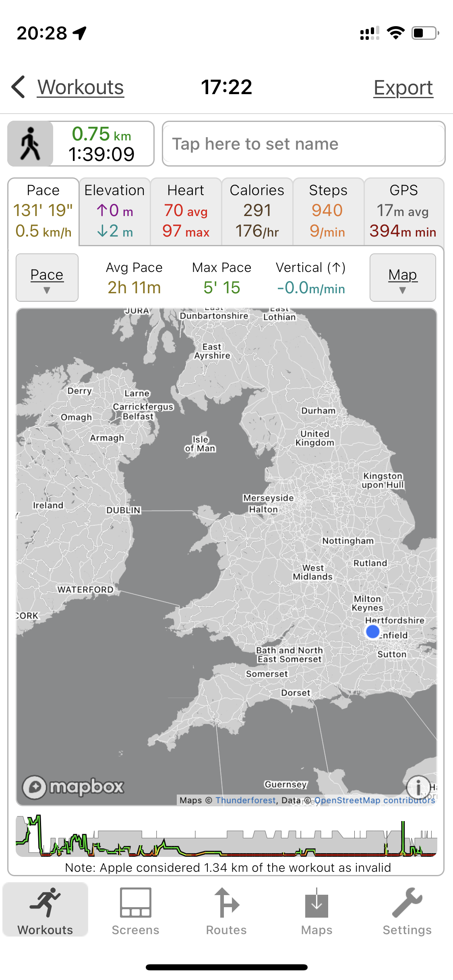The height and width of the screenshot is (980, 453).
Task: Tap the back chevron icon
Action: point(19,87)
